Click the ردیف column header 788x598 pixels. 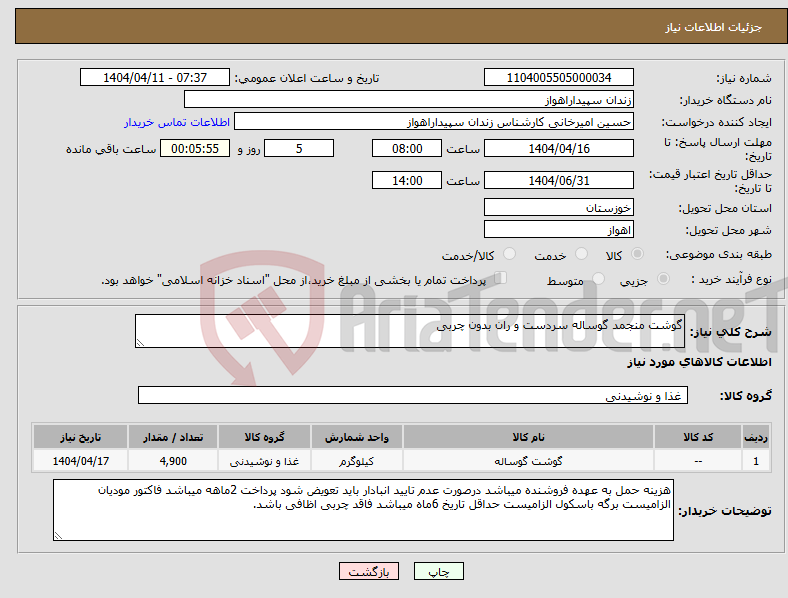click(756, 437)
